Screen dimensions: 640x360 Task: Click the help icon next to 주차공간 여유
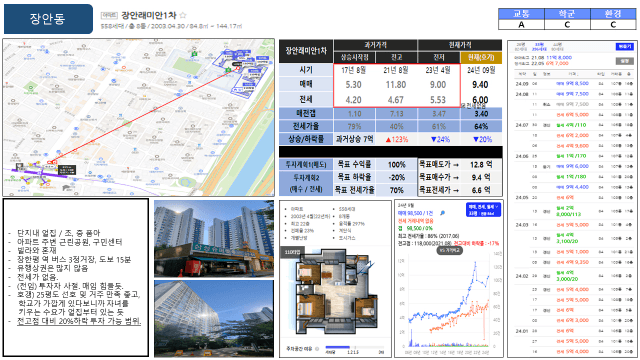[317, 349]
